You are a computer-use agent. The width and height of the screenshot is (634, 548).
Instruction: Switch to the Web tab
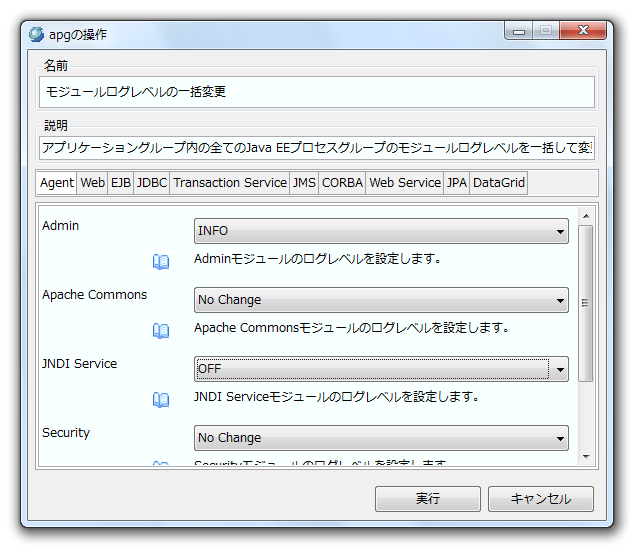[x=92, y=183]
